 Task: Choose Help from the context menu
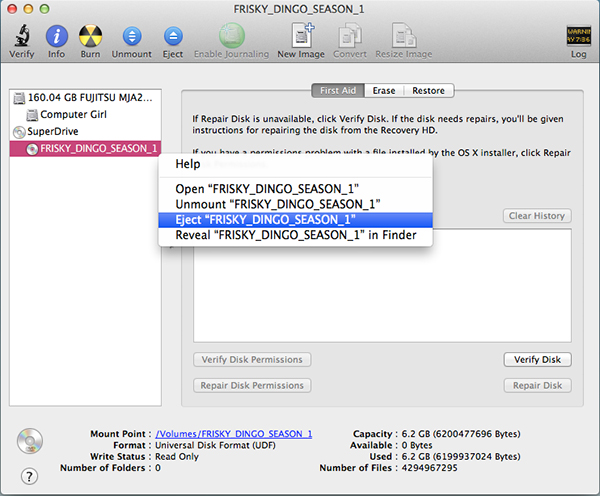coord(295,164)
